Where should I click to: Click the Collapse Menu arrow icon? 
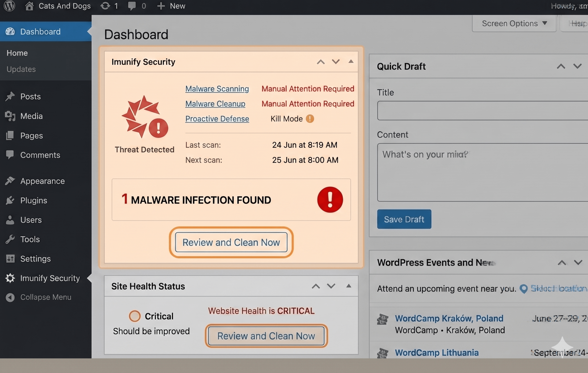click(x=10, y=297)
